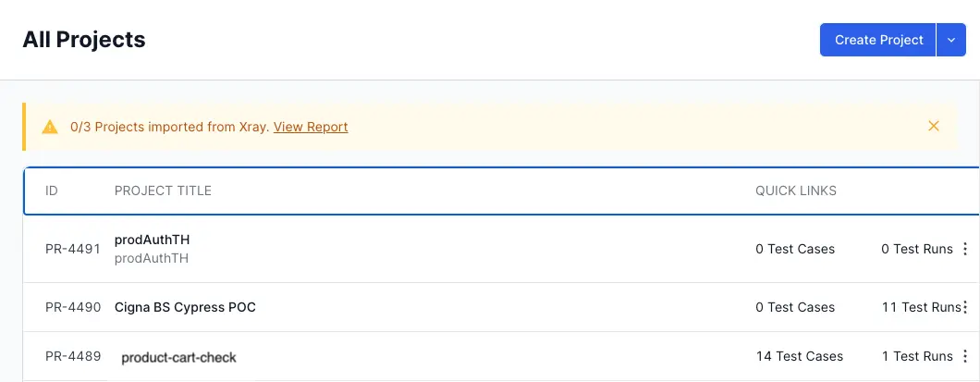View 0 Test Runs for prodAuthTH
The width and height of the screenshot is (980, 382).
pyautogui.click(x=916, y=249)
